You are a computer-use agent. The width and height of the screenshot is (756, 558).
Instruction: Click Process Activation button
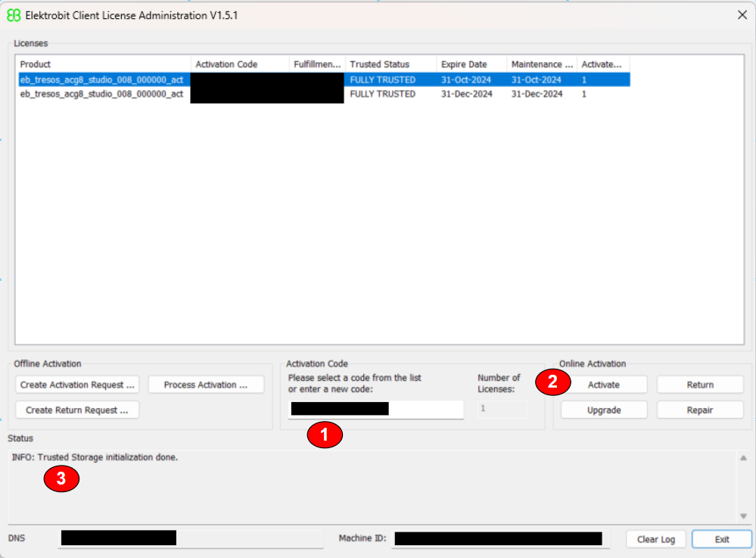point(206,385)
